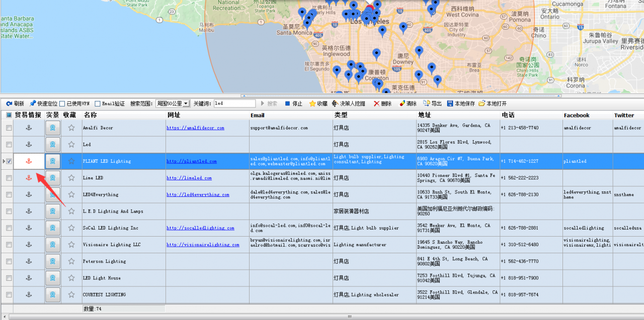Open street view icon for Amalfi Decor
The height and width of the screenshot is (320, 644).
pos(53,128)
